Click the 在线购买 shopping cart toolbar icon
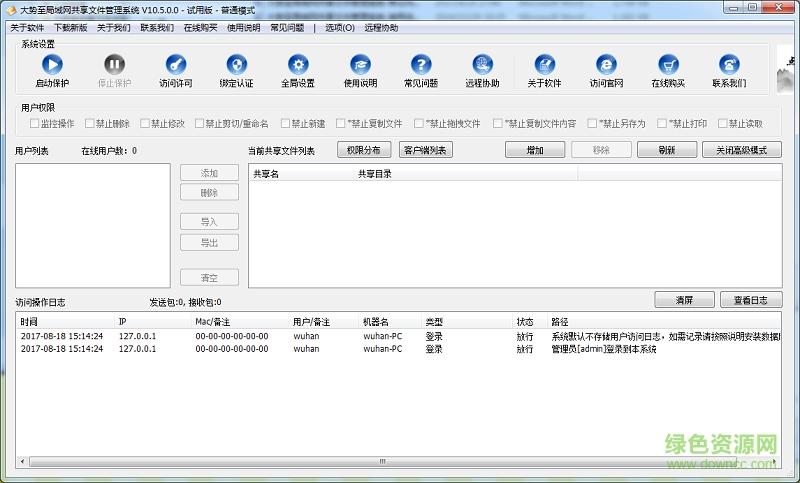 coord(668,65)
